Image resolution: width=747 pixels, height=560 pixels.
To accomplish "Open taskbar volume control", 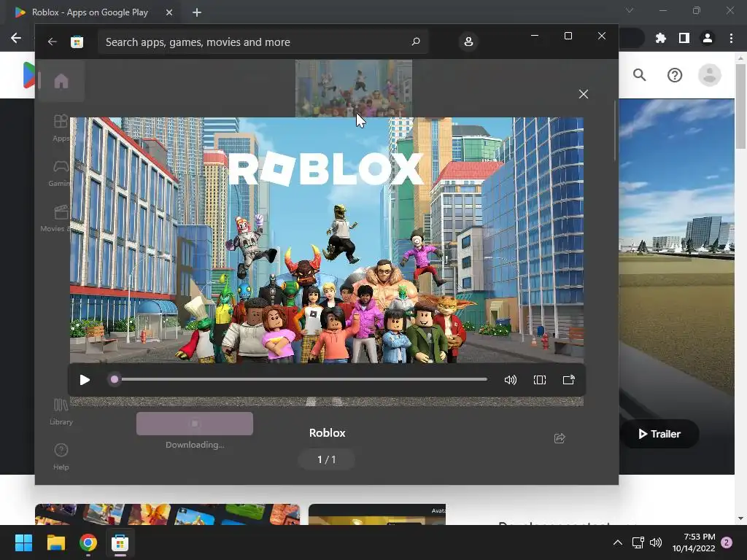I will click(x=656, y=542).
